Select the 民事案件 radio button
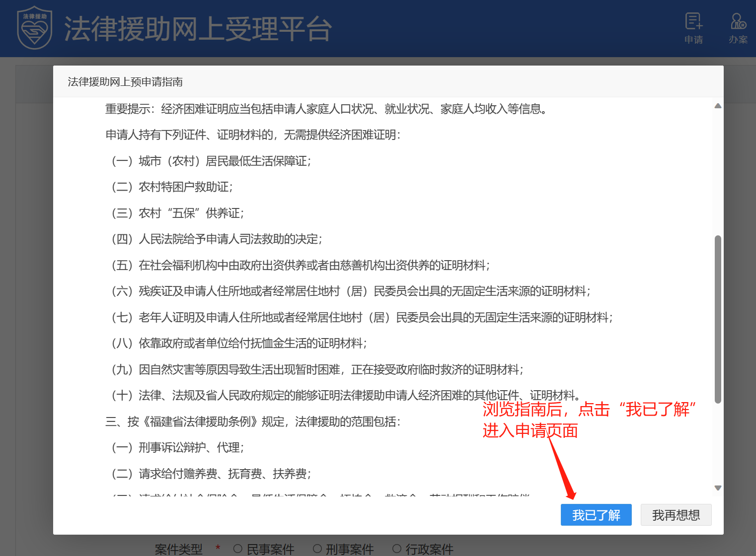 pos(238,549)
